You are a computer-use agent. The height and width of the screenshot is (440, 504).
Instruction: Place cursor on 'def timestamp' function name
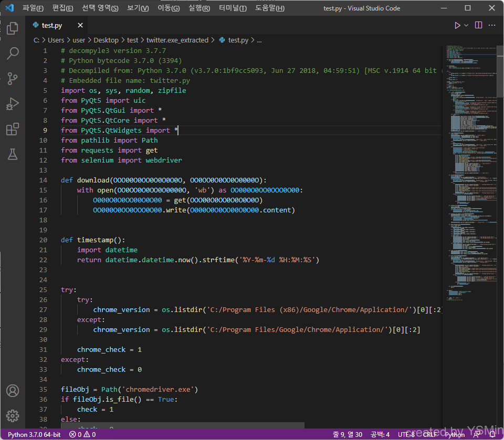(95, 240)
